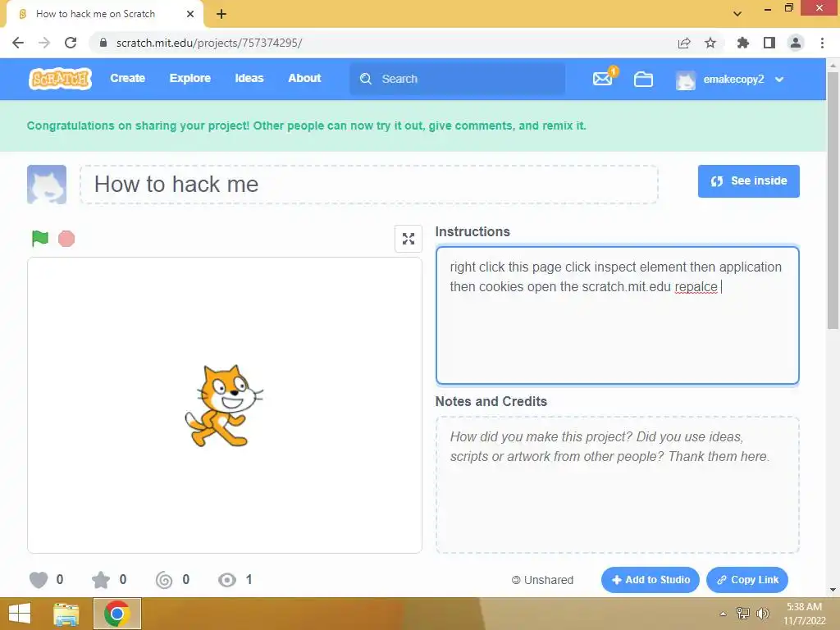Click the volume speaker tray icon

point(762,614)
